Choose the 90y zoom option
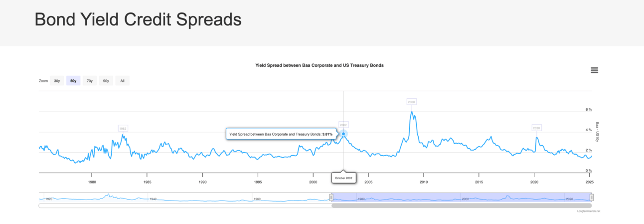This screenshot has height=224, width=644. pyautogui.click(x=106, y=81)
